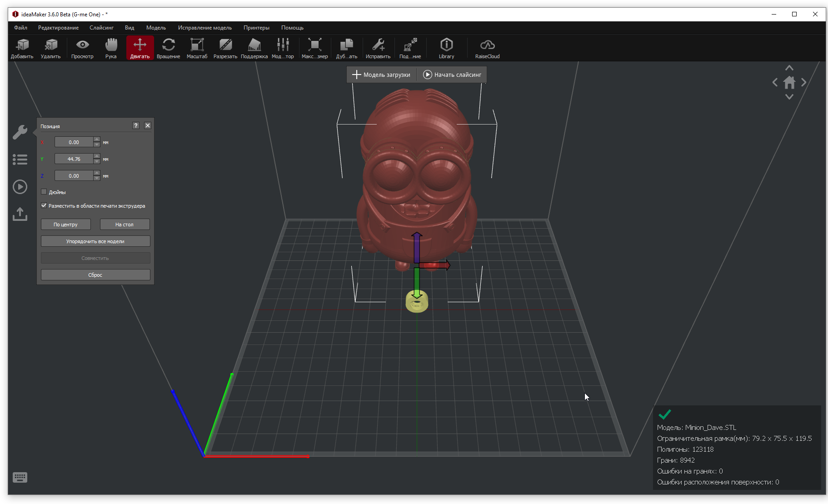Rotate view left with left chevron arrow
This screenshot has width=828, height=504.
tap(775, 83)
